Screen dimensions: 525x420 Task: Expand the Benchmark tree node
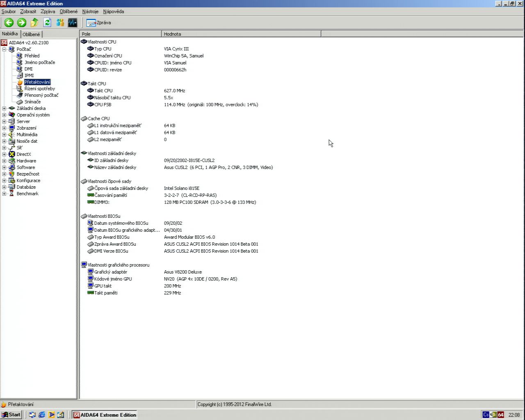click(4, 194)
